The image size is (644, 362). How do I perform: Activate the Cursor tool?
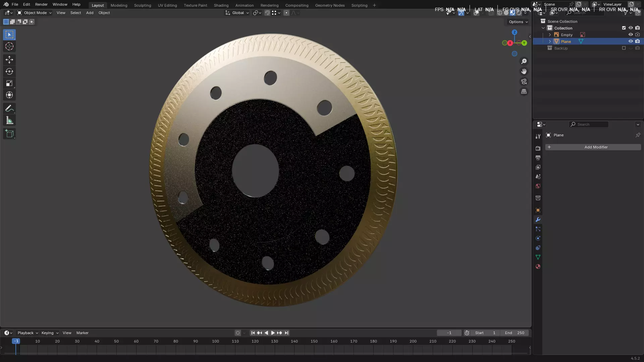[x=9, y=46]
